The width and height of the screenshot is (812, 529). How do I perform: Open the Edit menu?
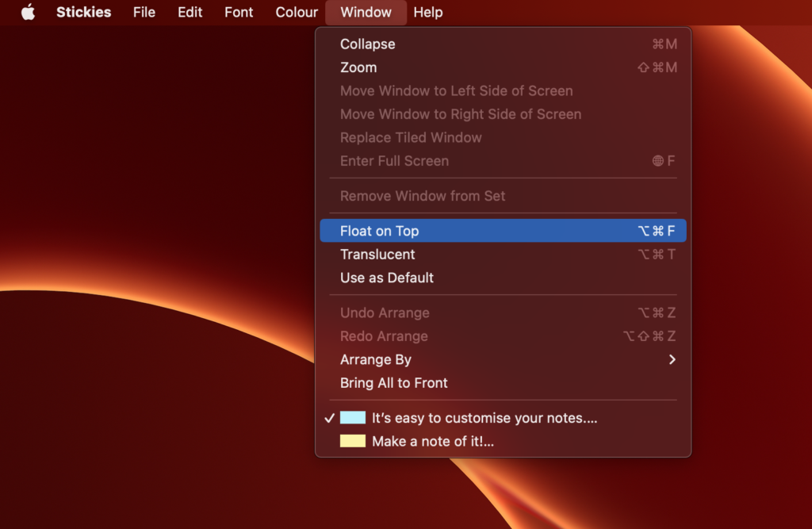point(190,12)
